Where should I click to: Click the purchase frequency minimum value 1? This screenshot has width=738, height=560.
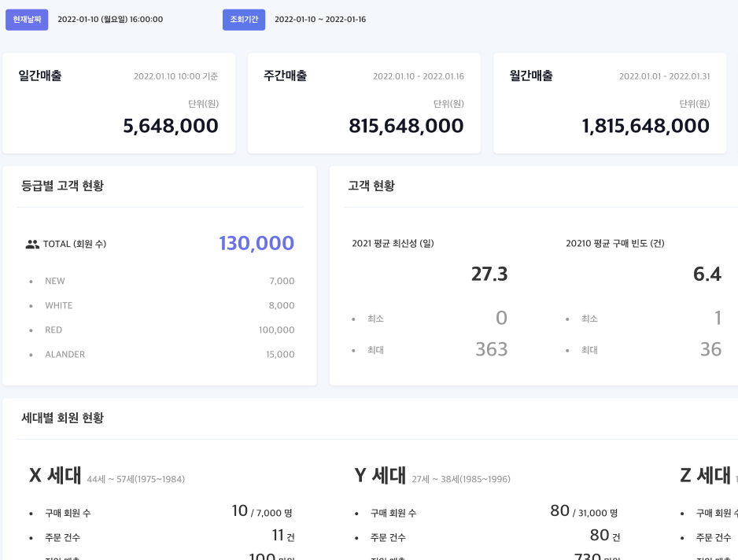click(718, 318)
